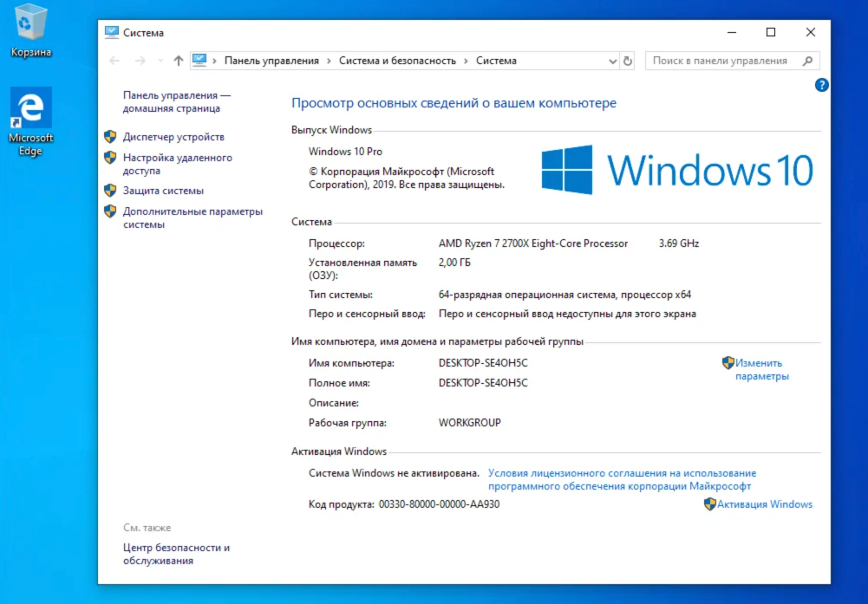Image resolution: width=868 pixels, height=604 pixels.
Task: Click the search magnifier icon
Action: 807,61
